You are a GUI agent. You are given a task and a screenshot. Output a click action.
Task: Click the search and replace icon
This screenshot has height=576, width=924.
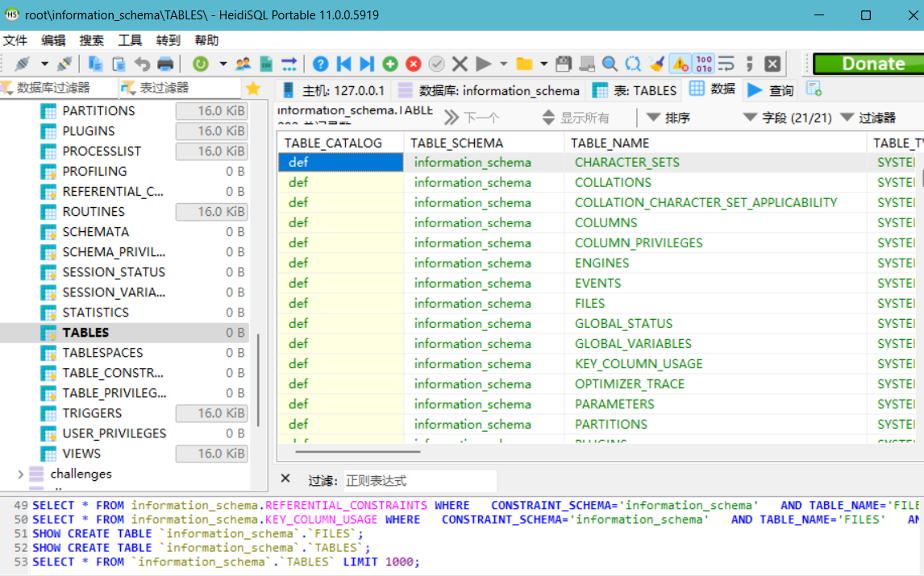(634, 64)
